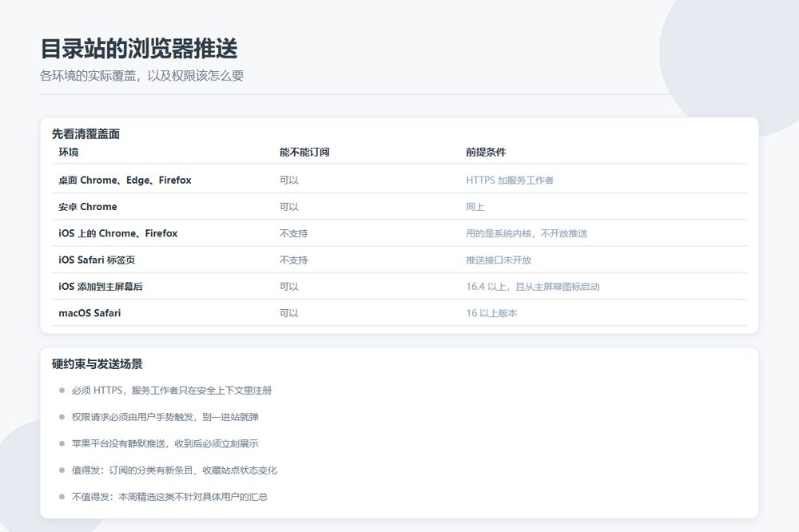Click the heading 先看清覆盖面
Screen dimensions: 799x532
[85, 134]
